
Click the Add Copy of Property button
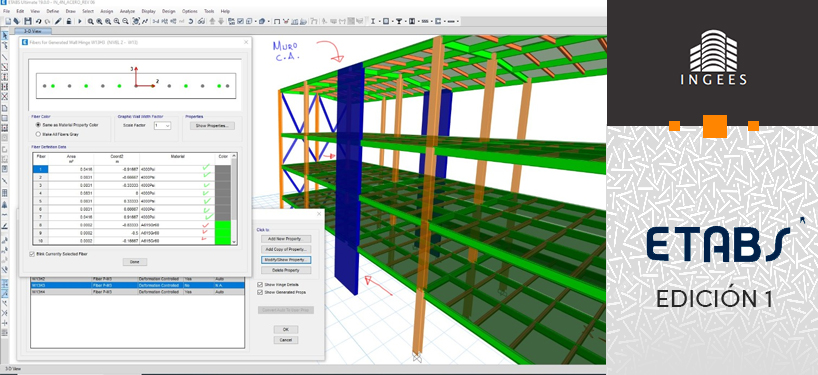click(x=286, y=249)
